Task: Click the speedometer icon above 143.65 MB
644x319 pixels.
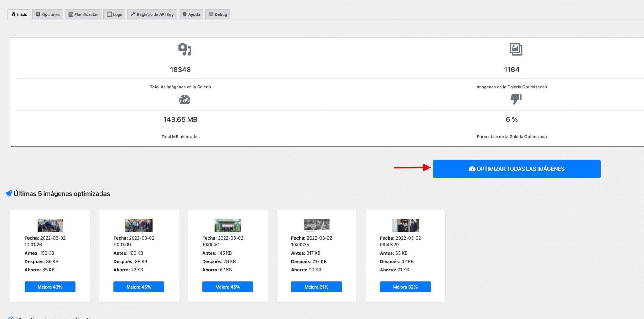Action: (x=185, y=100)
